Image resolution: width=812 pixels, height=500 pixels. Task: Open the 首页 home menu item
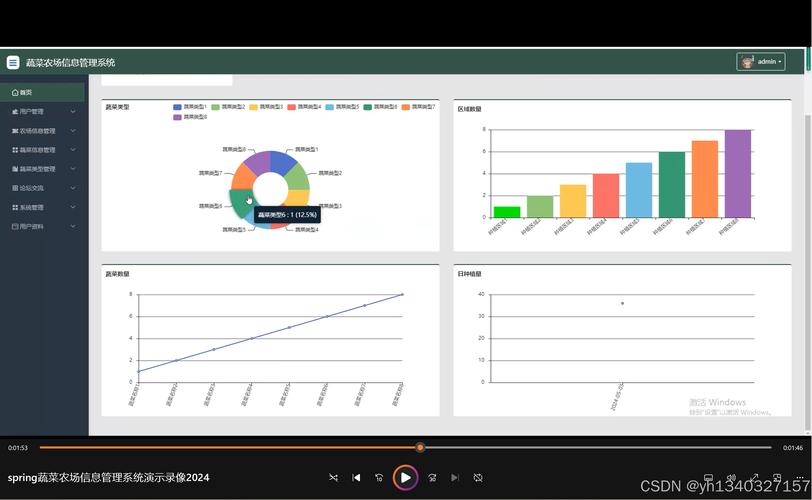[x=42, y=93]
